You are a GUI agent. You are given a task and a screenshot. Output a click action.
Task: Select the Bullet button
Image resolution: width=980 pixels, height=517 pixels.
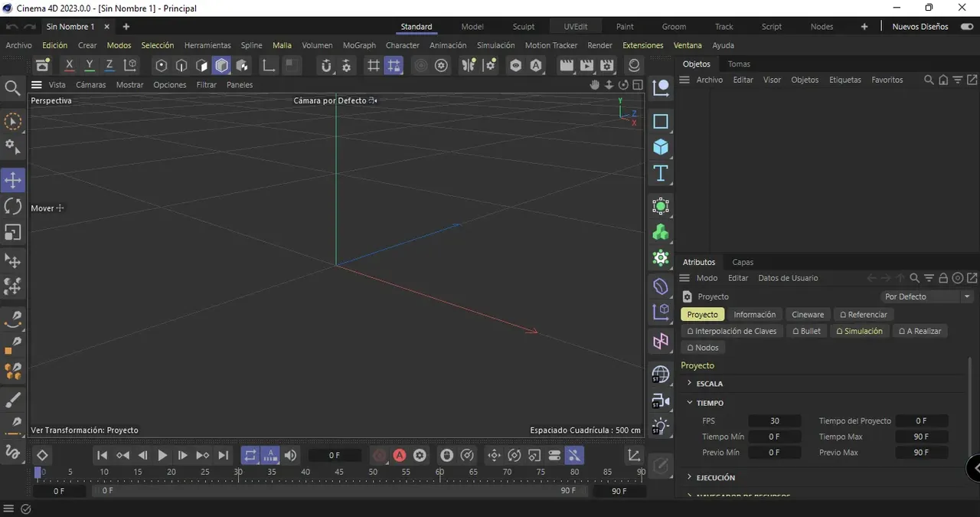[x=807, y=331]
